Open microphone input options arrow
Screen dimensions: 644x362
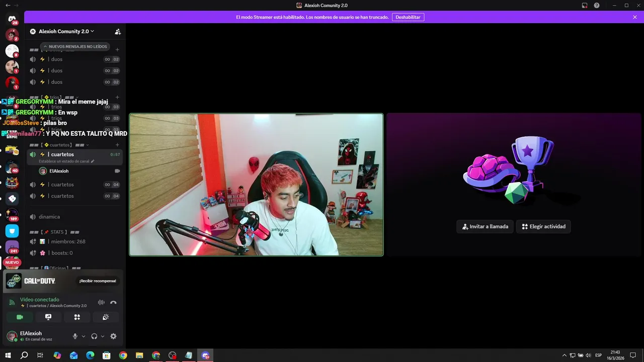pyautogui.click(x=84, y=336)
